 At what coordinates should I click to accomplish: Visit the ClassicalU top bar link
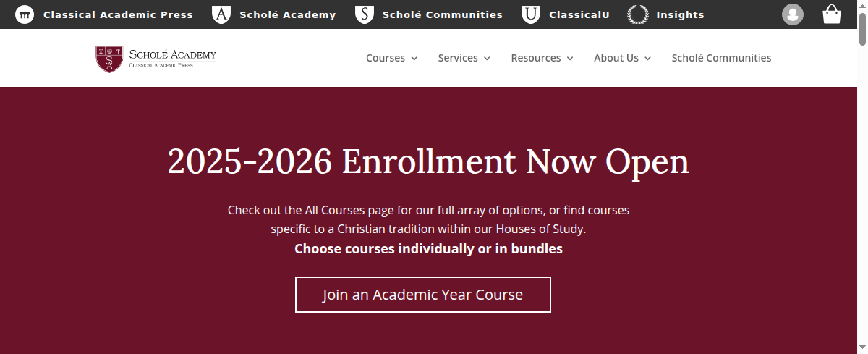coord(579,14)
